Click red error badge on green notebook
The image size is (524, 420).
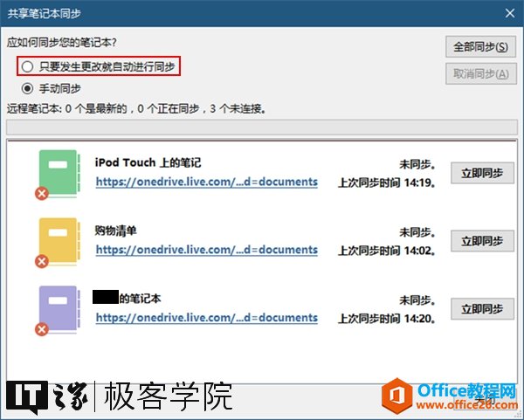pos(42,194)
